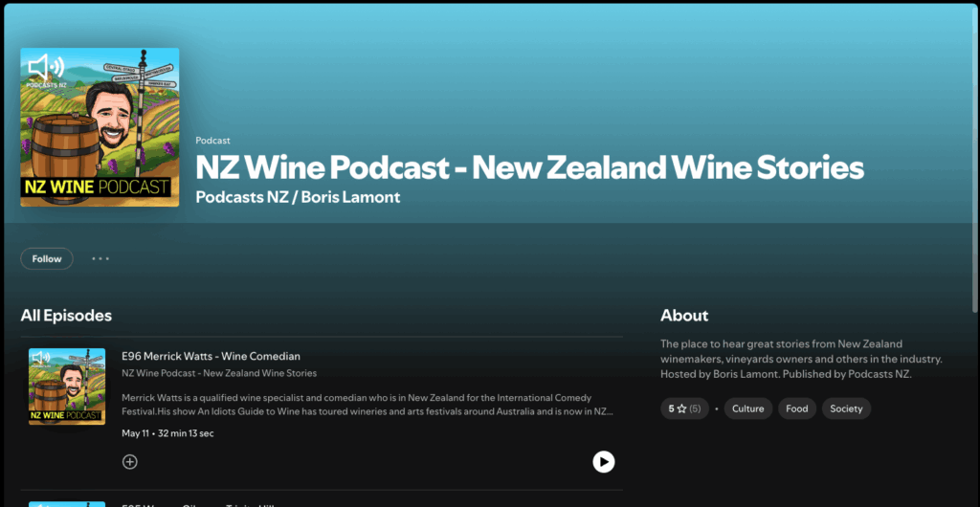
Task: Add episode E96 with the plus icon
Action: 129,461
